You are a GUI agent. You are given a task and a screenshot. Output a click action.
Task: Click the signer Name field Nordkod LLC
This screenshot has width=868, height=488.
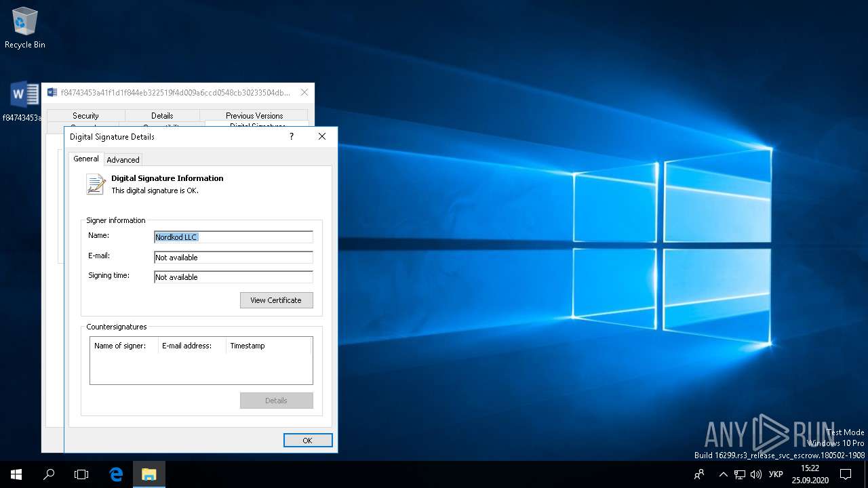[233, 237]
